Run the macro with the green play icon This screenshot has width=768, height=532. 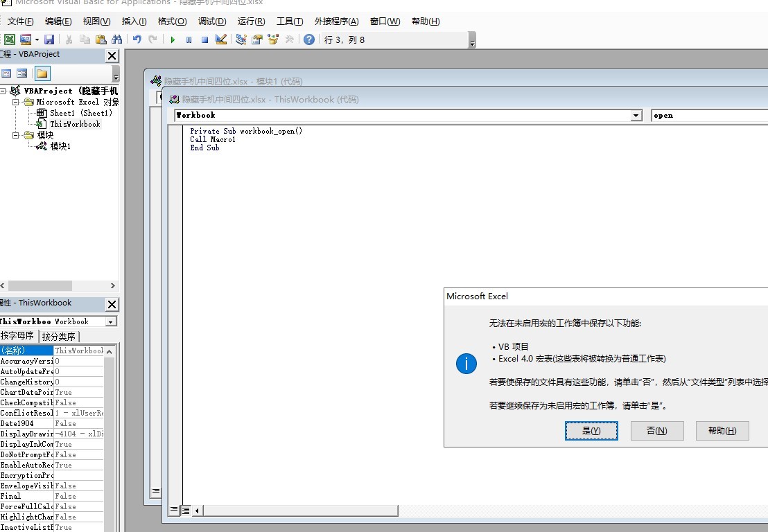click(173, 39)
